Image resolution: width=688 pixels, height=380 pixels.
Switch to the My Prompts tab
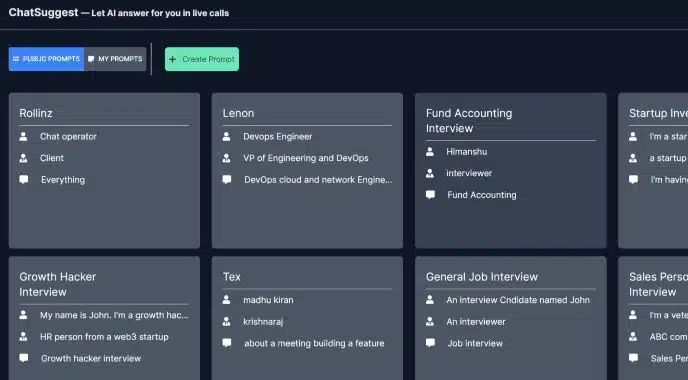115,59
